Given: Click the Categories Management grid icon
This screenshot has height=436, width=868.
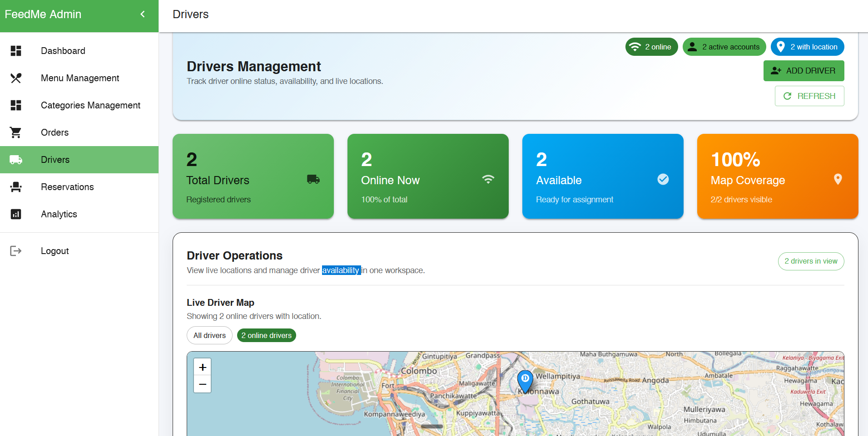Looking at the screenshot, I should point(16,105).
